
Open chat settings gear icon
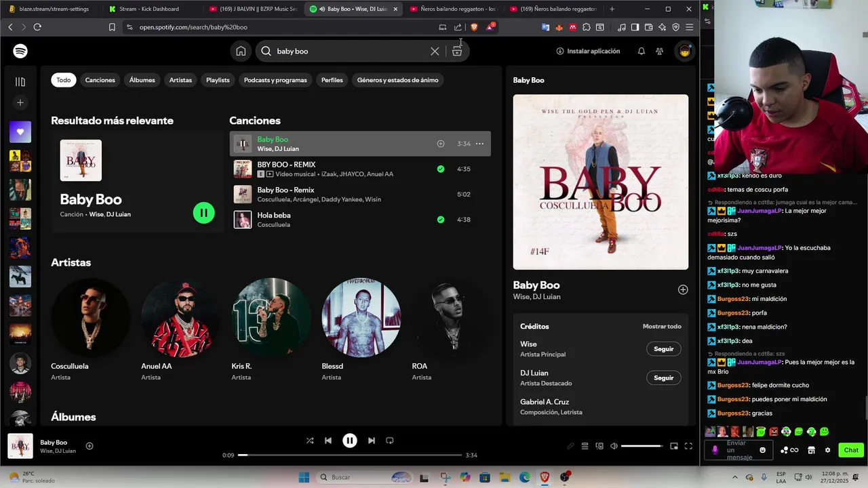[827, 450]
